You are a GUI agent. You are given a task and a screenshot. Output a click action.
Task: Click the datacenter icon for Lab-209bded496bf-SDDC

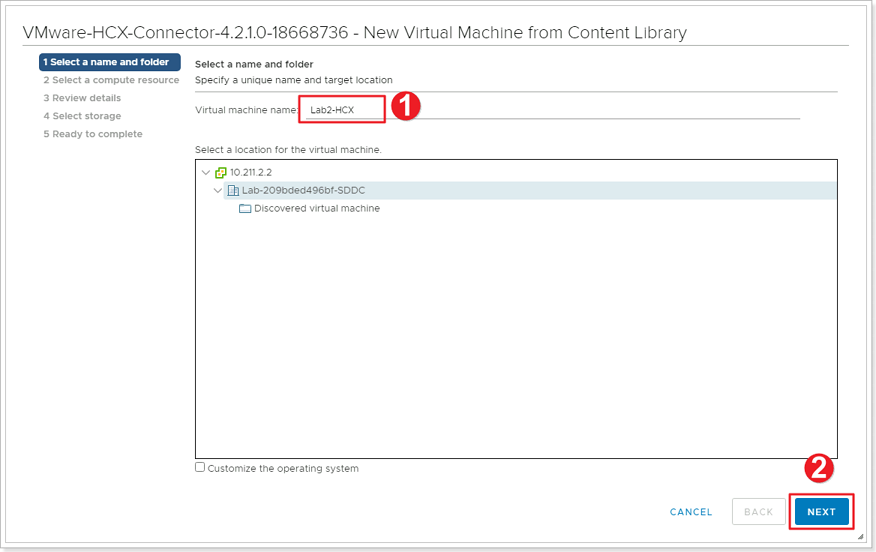[233, 190]
